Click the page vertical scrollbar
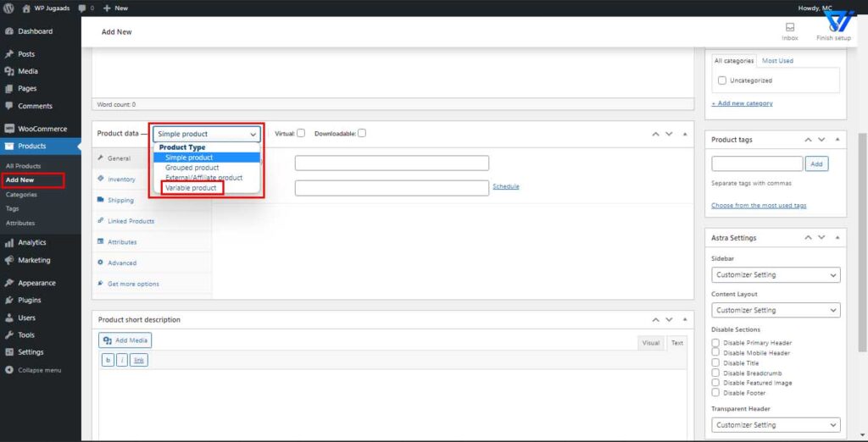The width and height of the screenshot is (868, 442). pyautogui.click(x=862, y=241)
